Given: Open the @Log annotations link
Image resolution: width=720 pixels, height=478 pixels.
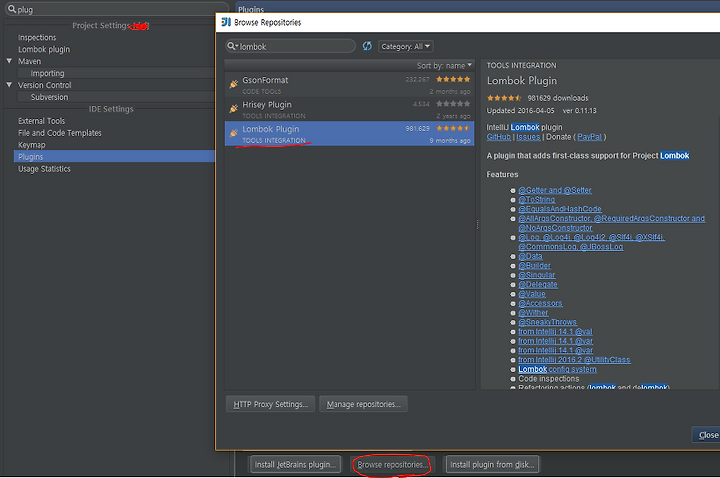Looking at the screenshot, I should point(591,242).
